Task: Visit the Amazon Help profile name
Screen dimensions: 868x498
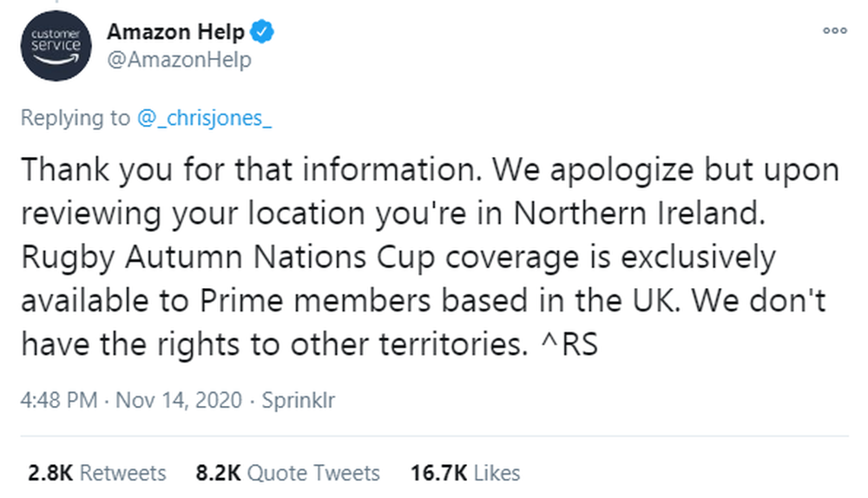Action: (x=175, y=31)
